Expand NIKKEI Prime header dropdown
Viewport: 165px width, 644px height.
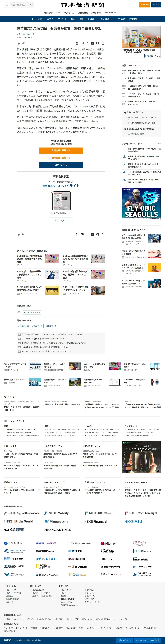coord(112,13)
